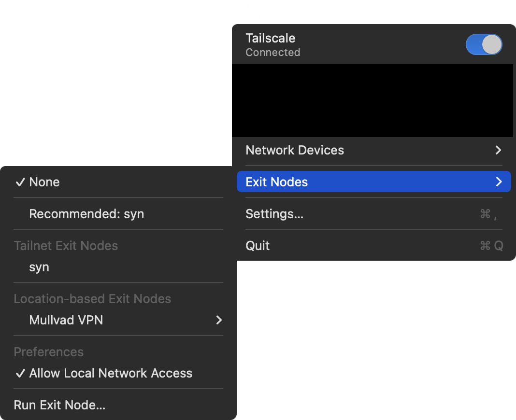Open Mullvad VPN location-based exit nodes

coord(66,320)
